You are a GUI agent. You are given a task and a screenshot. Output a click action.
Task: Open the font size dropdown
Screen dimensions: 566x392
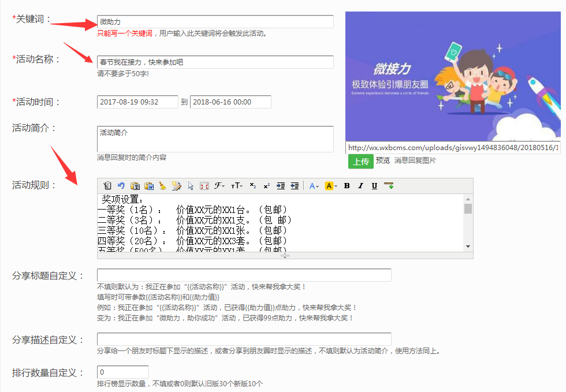237,185
